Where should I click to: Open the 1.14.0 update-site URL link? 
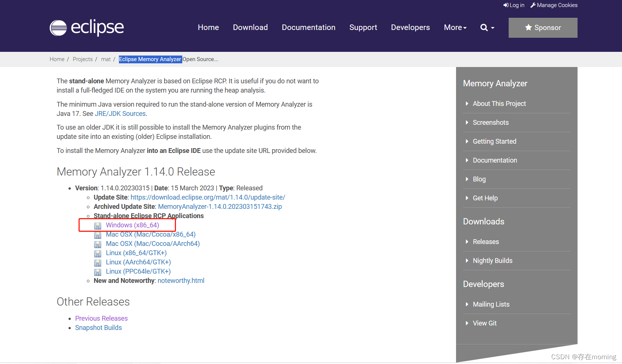pyautogui.click(x=208, y=197)
